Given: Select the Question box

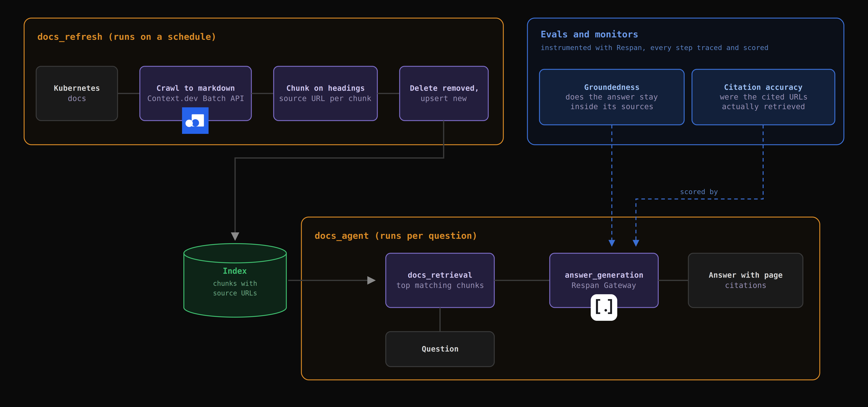Looking at the screenshot, I should pyautogui.click(x=440, y=349).
